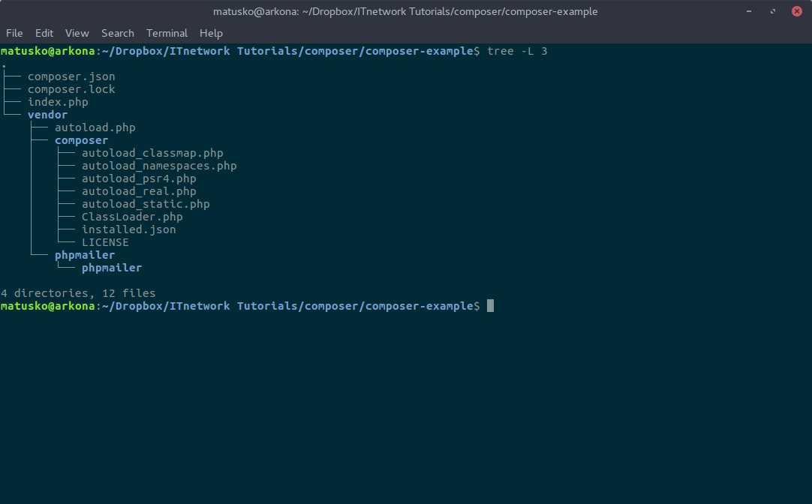Click the index.php entry
The image size is (812, 504).
pyautogui.click(x=58, y=101)
